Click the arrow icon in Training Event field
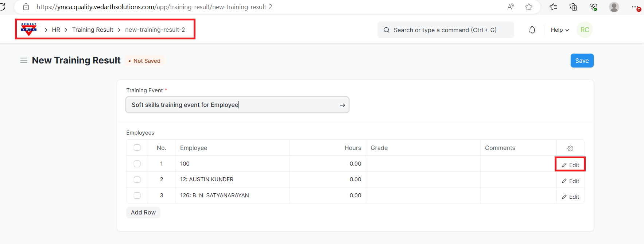Image resolution: width=644 pixels, height=244 pixels. click(342, 105)
